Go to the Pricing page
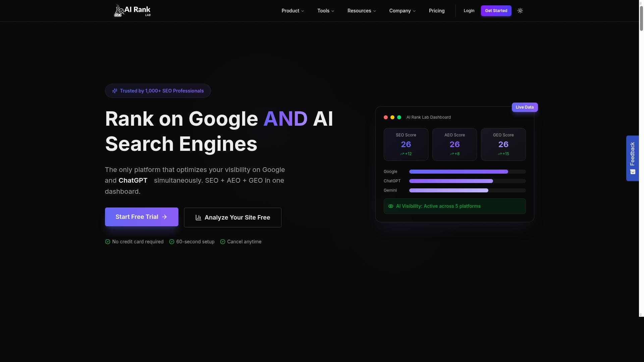Viewport: 644px width, 362px height. [436, 11]
